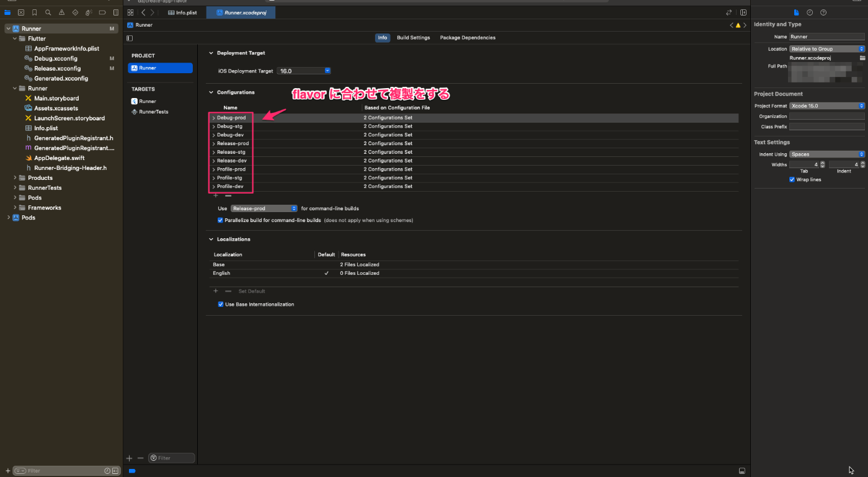868x477 pixels.
Task: Open the Issue navigator warning icon
Action: (61, 12)
